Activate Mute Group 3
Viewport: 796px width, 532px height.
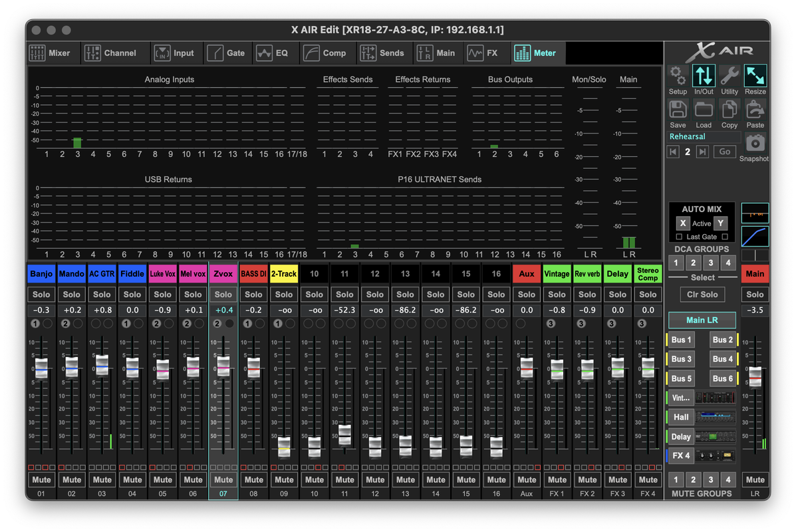(x=711, y=479)
